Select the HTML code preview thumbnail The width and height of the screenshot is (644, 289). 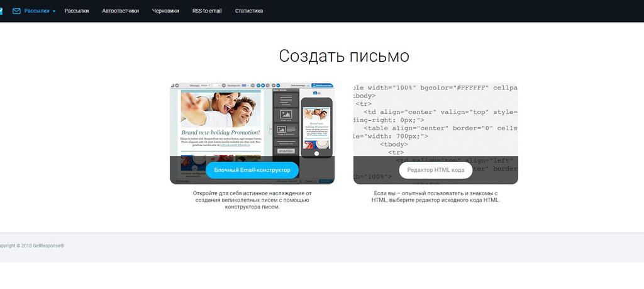pos(436,133)
